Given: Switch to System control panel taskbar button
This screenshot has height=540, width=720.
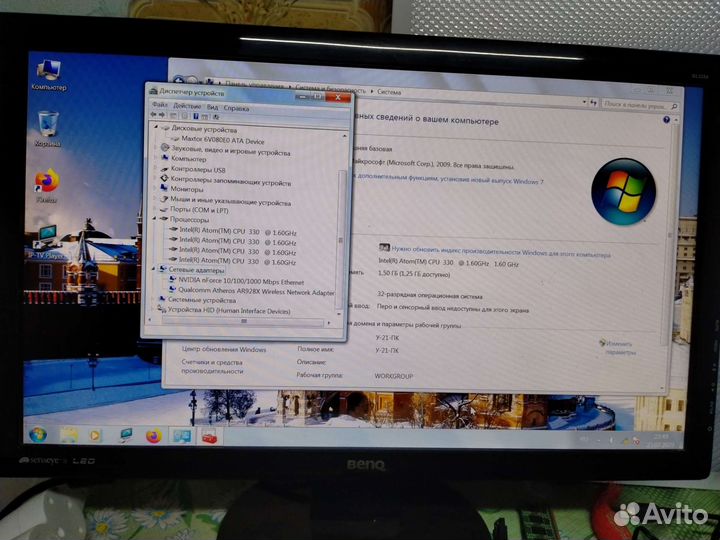Looking at the screenshot, I should tap(182, 435).
